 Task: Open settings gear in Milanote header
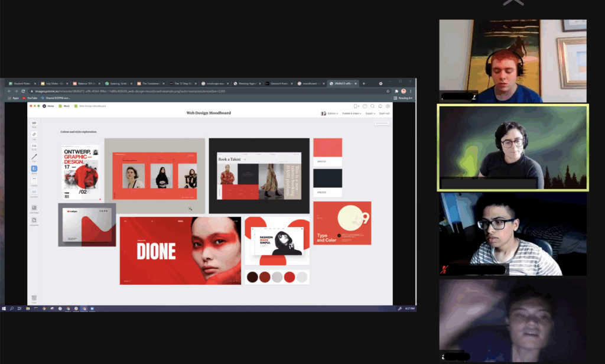coord(388,106)
